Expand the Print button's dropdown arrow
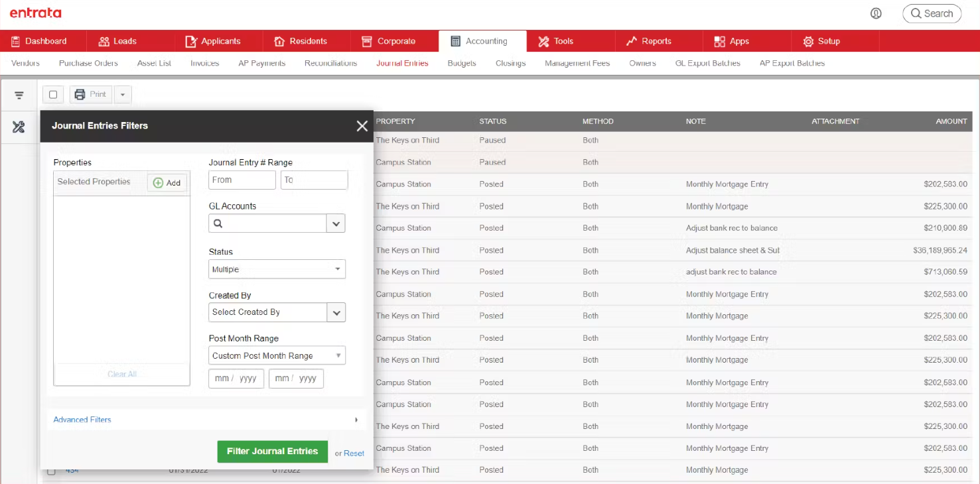The image size is (980, 484). pos(122,94)
